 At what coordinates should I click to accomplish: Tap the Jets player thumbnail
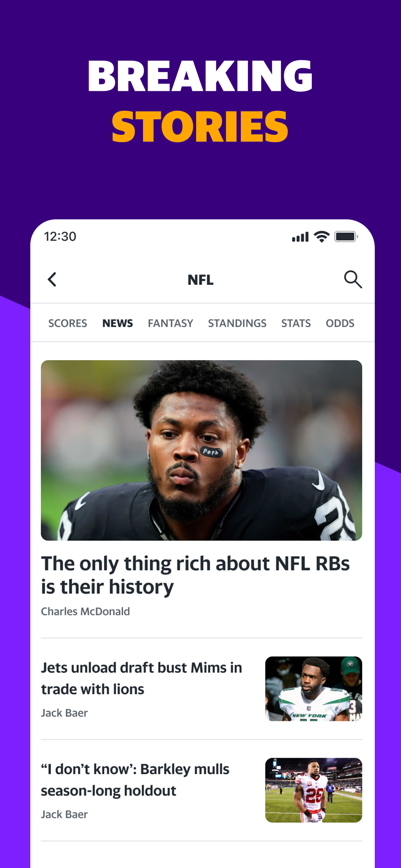coord(314,689)
